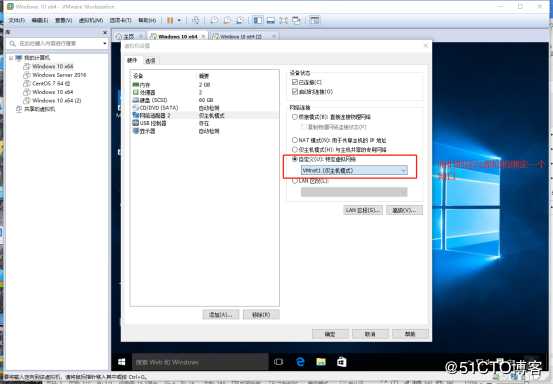Choose the Host-only mode (仅主机模式) radio button

pos(294,149)
